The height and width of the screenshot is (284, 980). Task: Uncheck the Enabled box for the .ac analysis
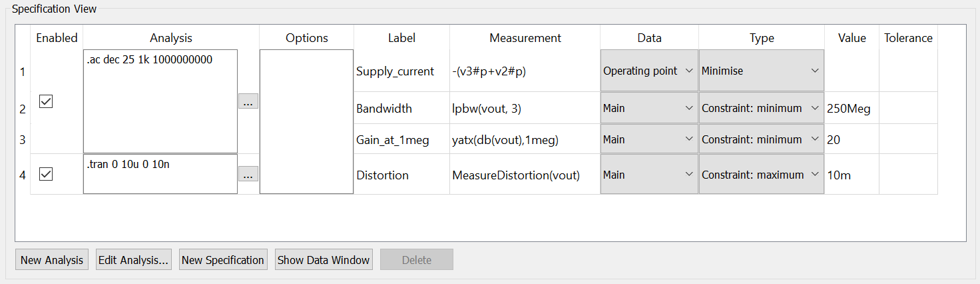coord(46,102)
